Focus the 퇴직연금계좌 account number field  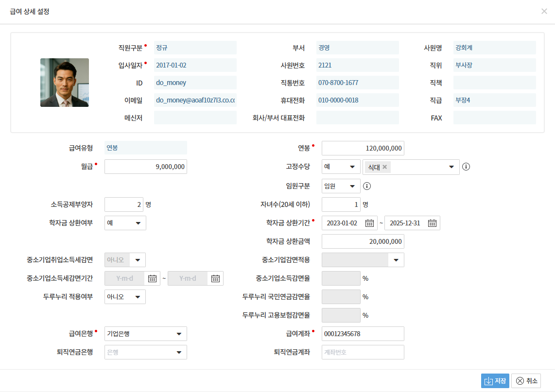click(x=363, y=352)
